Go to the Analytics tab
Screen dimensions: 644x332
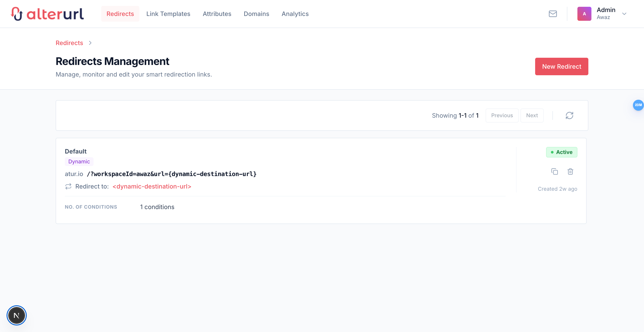[x=295, y=14]
